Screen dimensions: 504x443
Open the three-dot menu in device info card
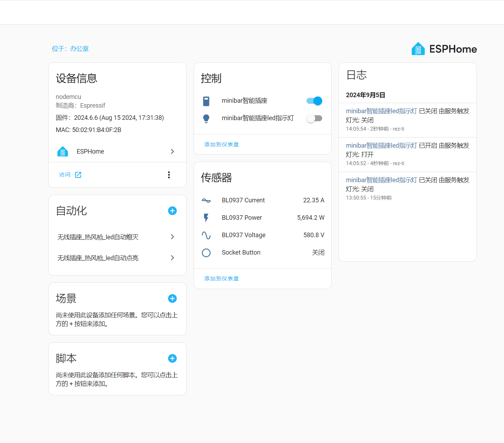pyautogui.click(x=169, y=175)
